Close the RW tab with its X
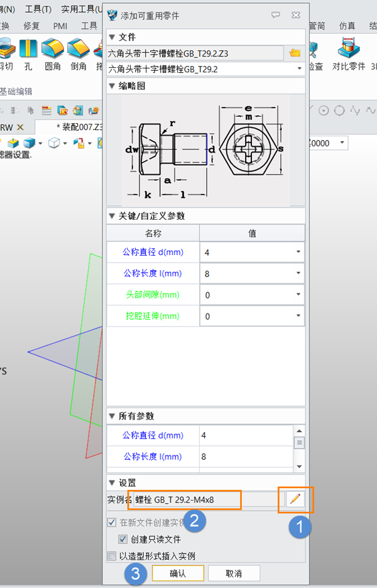 tap(20, 127)
